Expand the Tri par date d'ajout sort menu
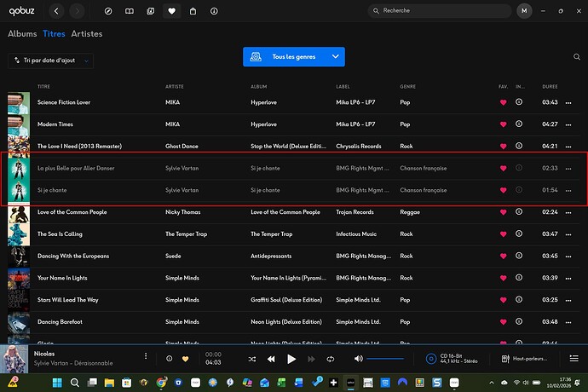The height and width of the screenshot is (392, 588). [51, 61]
